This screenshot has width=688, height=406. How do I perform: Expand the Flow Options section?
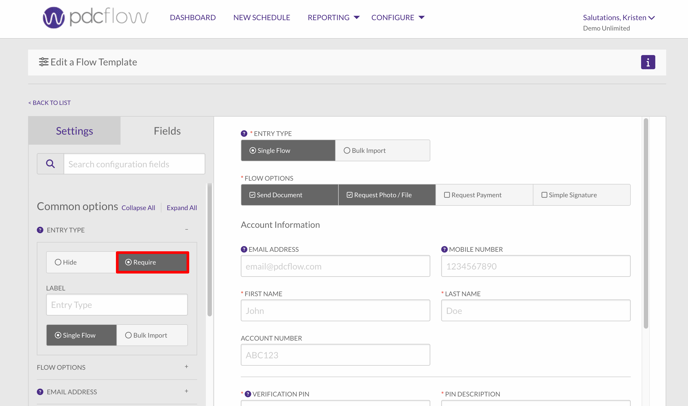tap(187, 367)
